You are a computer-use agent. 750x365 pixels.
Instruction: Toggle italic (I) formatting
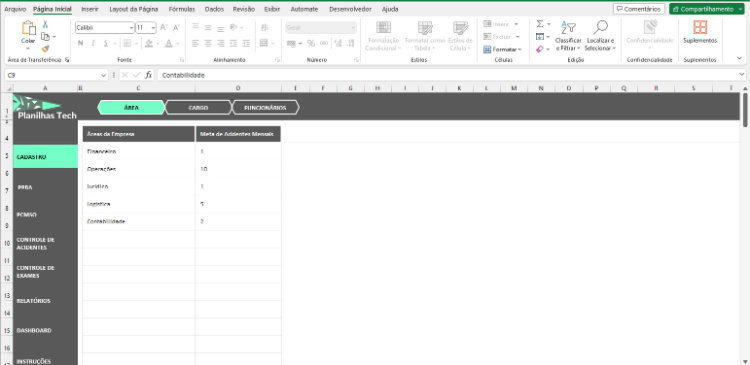pos(93,44)
